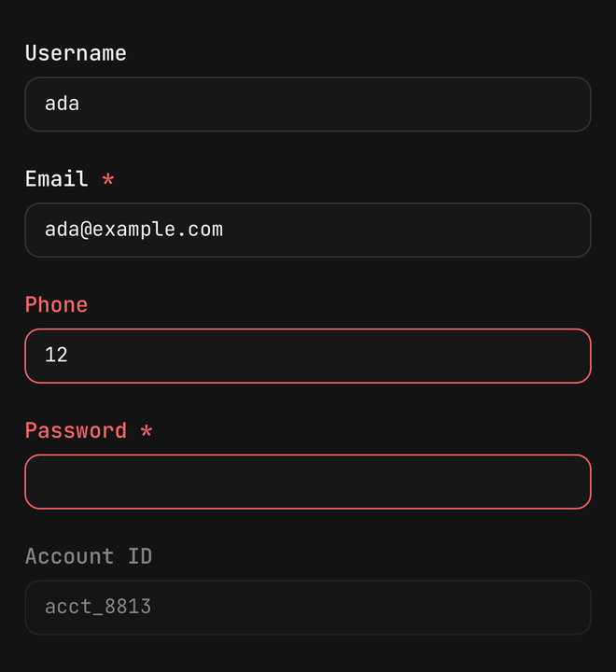Focus the Email input field
Image resolution: width=616 pixels, height=672 pixels.
[308, 231]
